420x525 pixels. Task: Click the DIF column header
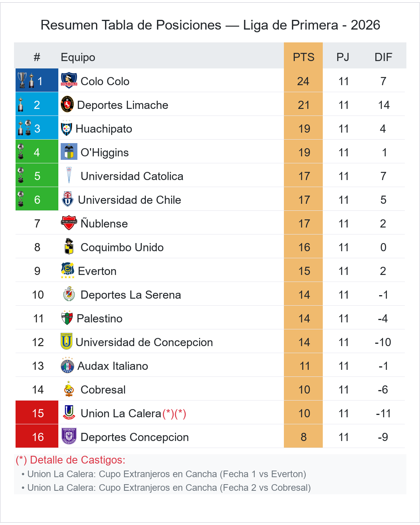click(x=383, y=57)
